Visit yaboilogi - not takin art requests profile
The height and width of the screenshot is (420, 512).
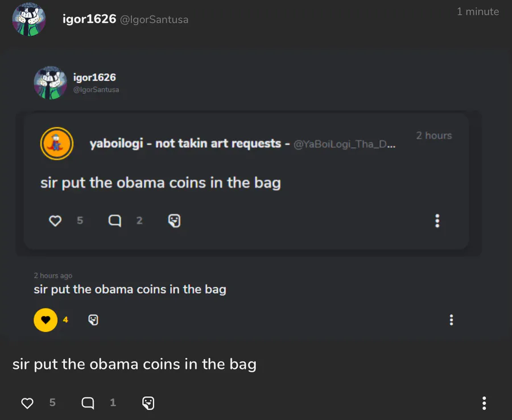click(x=189, y=143)
